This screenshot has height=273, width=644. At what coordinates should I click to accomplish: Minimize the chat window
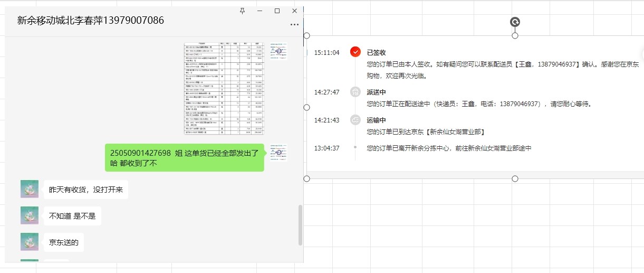coord(259,11)
